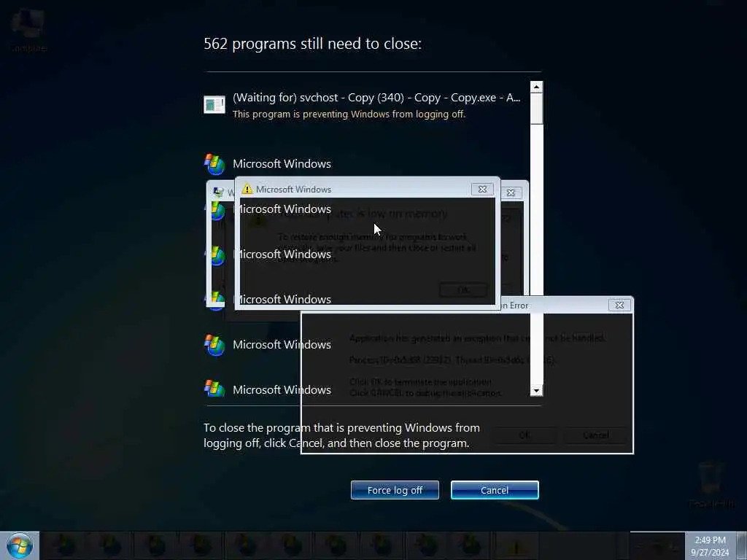Click the scrollbar thumb of the program list

pyautogui.click(x=536, y=109)
